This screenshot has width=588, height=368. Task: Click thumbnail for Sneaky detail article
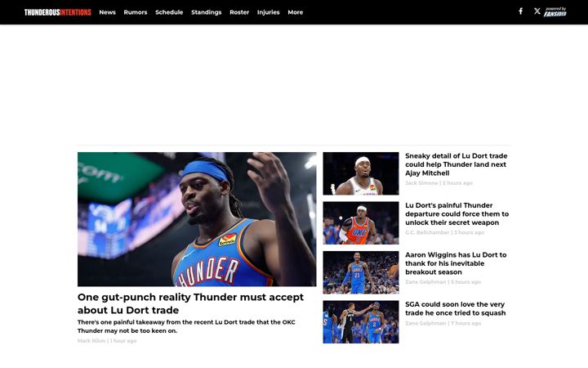click(361, 173)
